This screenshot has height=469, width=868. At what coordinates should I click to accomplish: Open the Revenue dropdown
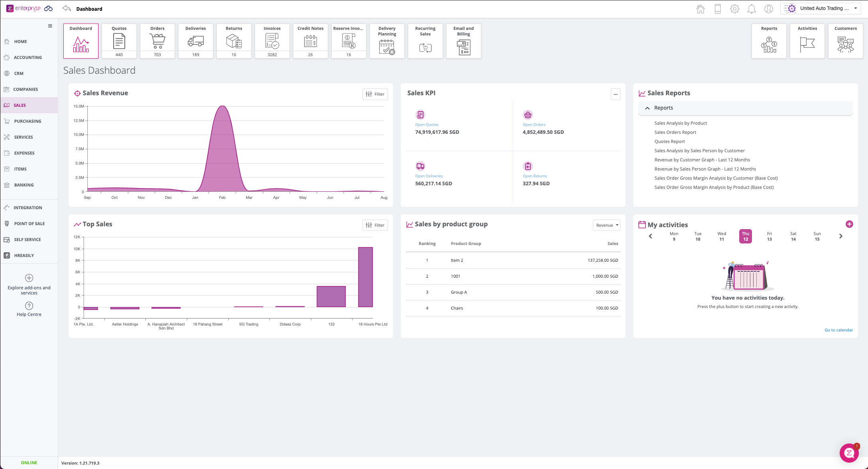[606, 225]
